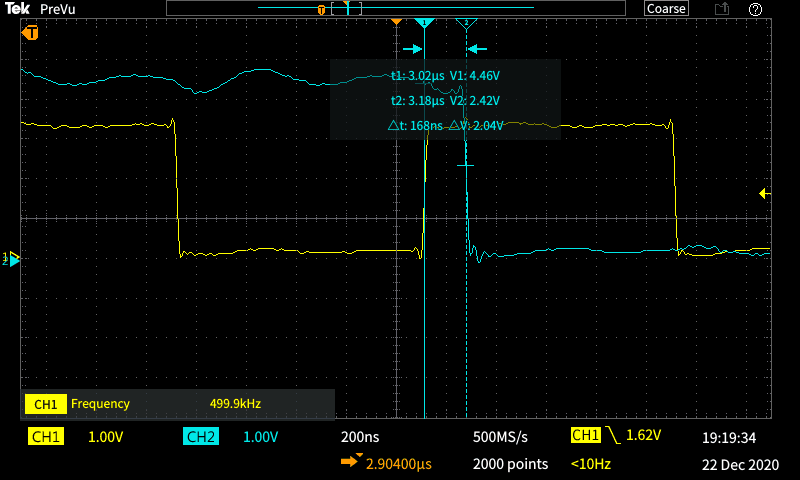800x480 pixels.
Task: Click the CH1 trigger source badge
Action: point(585,436)
